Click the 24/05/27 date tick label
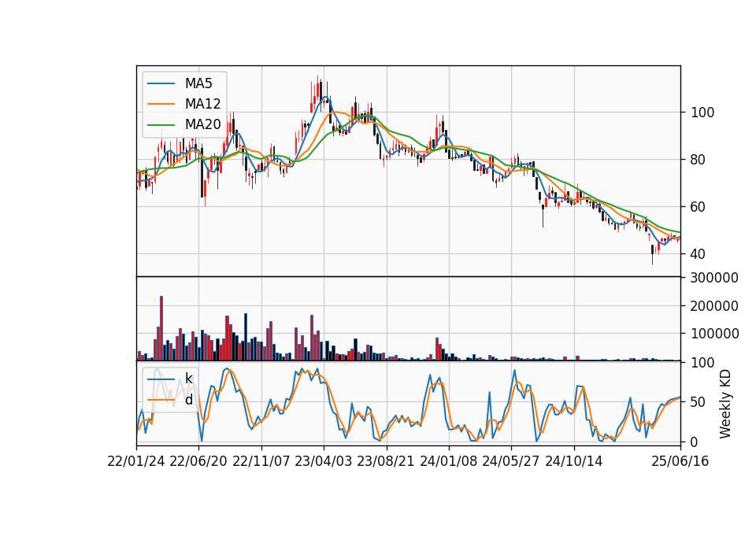The height and width of the screenshot is (543, 756). click(510, 461)
